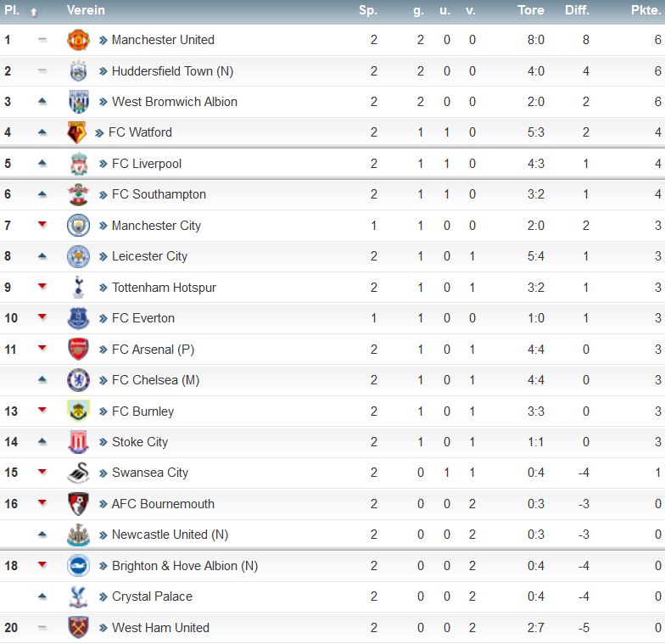665x644 pixels.
Task: Click the Pkte. column header
Action: point(646,10)
